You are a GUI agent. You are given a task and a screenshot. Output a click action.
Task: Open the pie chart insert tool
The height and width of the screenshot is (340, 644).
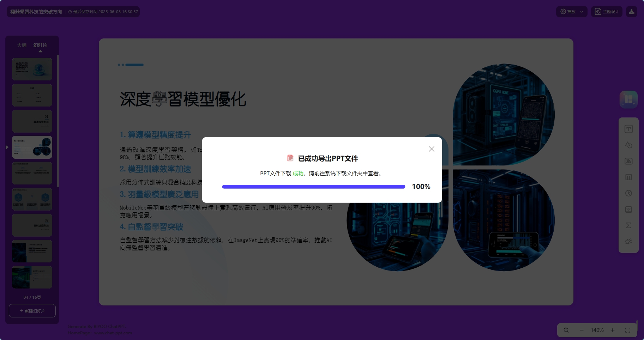tap(628, 193)
